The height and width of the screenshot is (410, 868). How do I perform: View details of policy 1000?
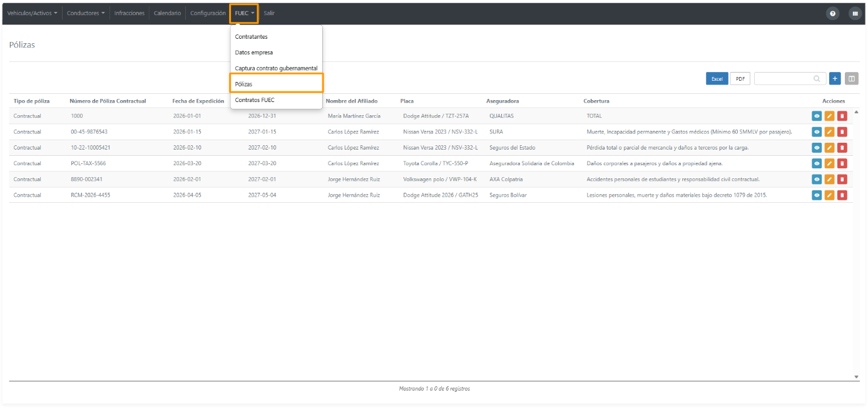tap(817, 116)
